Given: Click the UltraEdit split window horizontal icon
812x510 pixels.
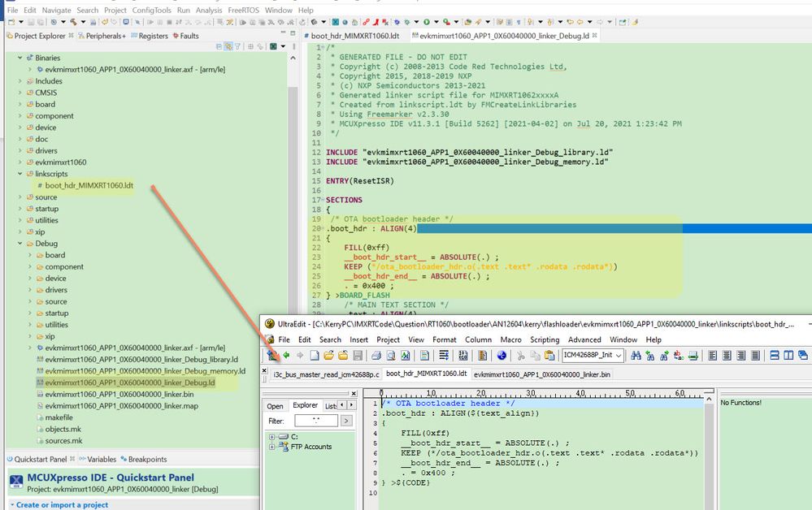Looking at the screenshot, I should tap(775, 355).
